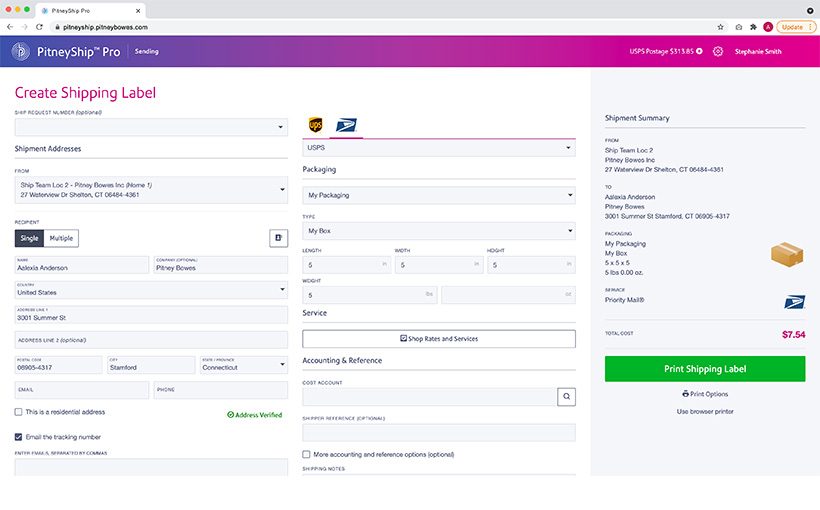Click the Chrome profile avatar icon
This screenshot has width=820, height=510.
pos(768,27)
